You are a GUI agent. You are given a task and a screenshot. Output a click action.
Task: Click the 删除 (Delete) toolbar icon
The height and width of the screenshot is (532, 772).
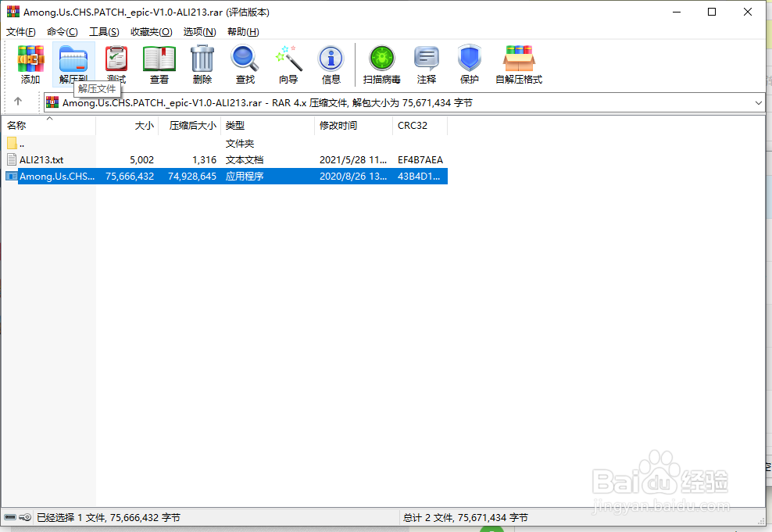point(202,59)
